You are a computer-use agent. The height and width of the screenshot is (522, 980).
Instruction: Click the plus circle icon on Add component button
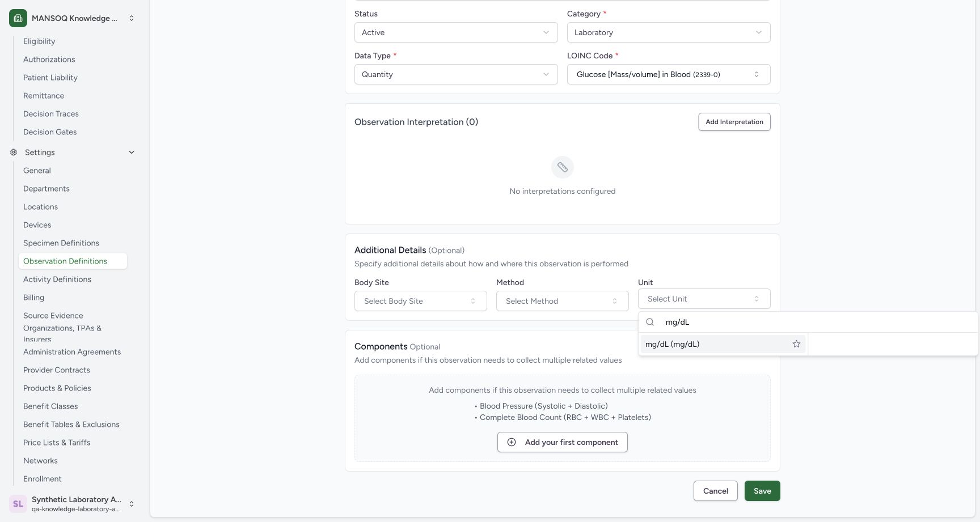tap(512, 442)
